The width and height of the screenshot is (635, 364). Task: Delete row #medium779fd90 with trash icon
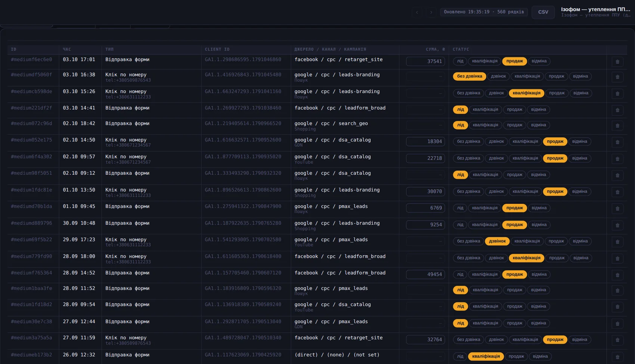[617, 259]
